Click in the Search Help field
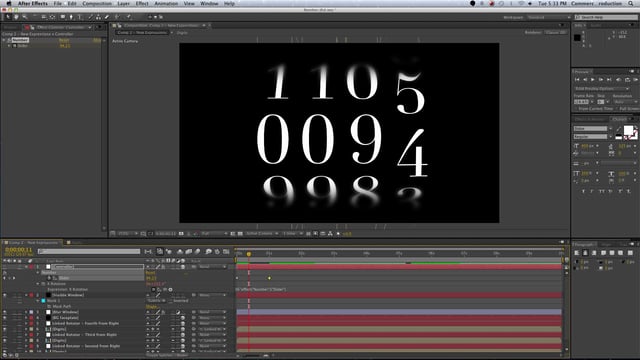 coord(606,17)
